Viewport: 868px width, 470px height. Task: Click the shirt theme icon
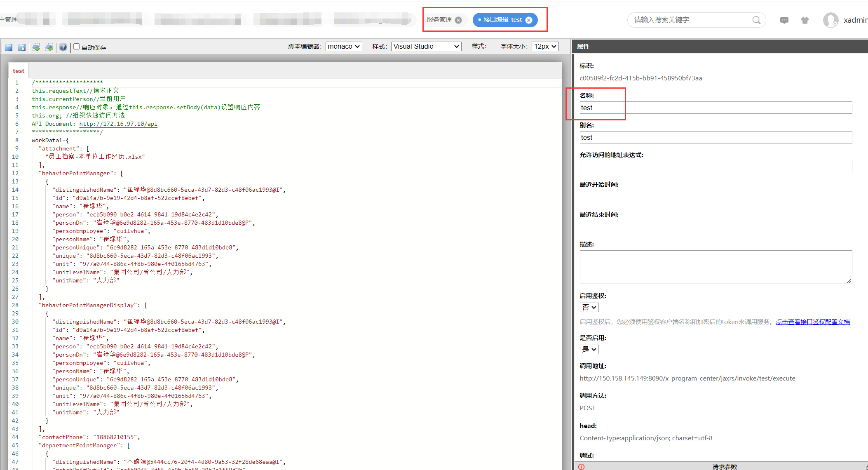tap(805, 20)
